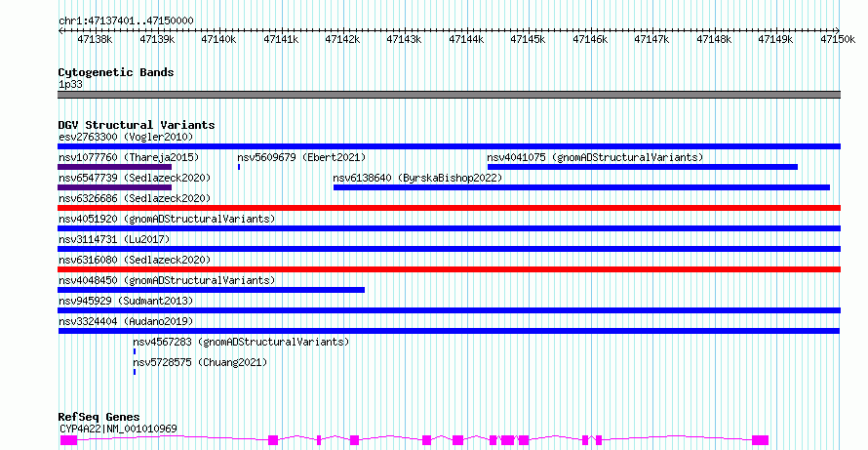Click the first magenta exon of CYP4A22
The image size is (868, 450).
pyautogui.click(x=68, y=440)
